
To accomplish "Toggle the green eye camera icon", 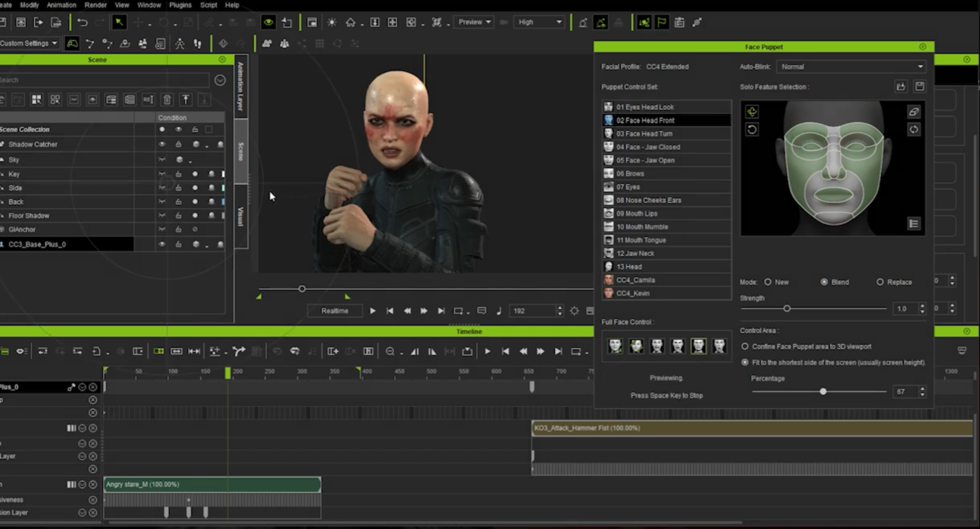I will tap(268, 22).
